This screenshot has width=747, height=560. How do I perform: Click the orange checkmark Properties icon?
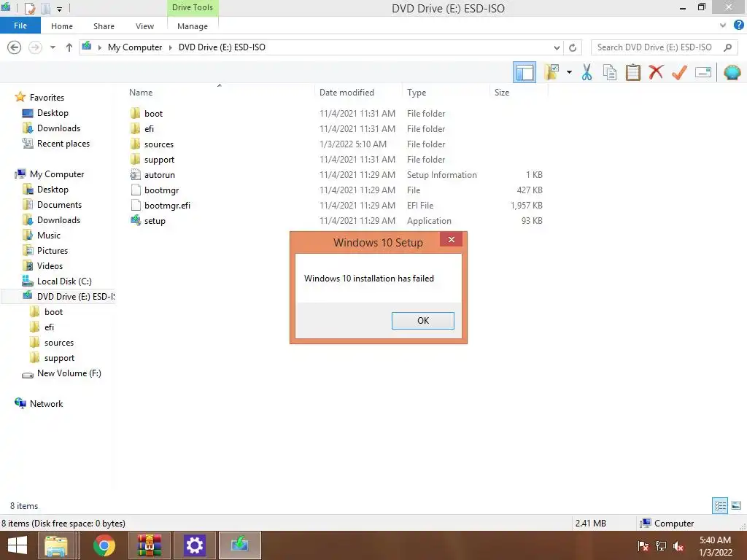(x=679, y=72)
